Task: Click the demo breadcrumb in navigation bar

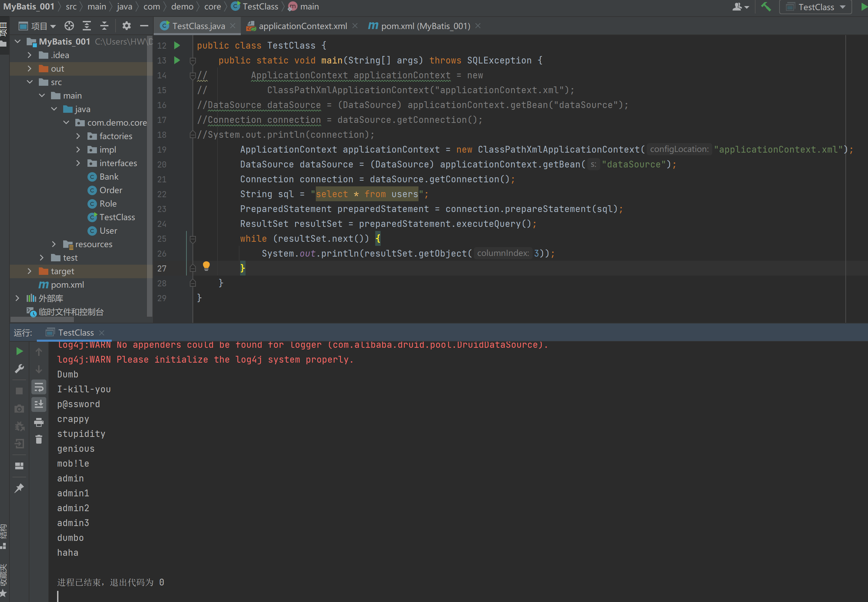Action: click(x=182, y=6)
